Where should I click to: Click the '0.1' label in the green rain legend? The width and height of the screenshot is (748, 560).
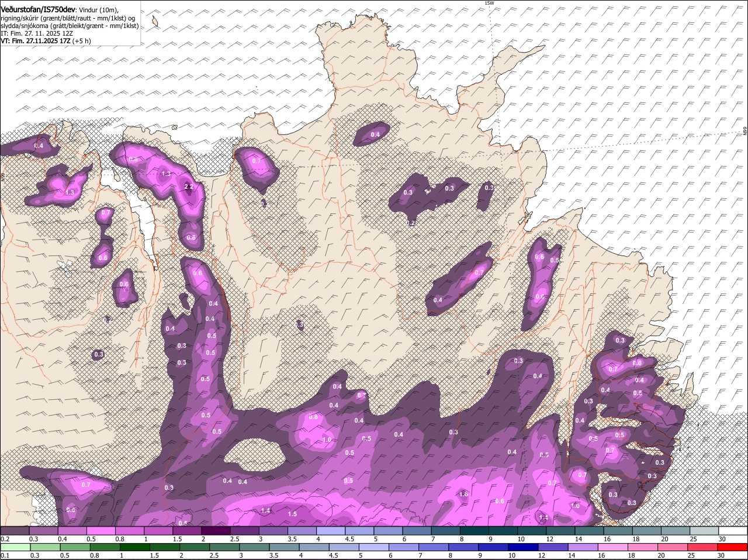(x=5, y=555)
